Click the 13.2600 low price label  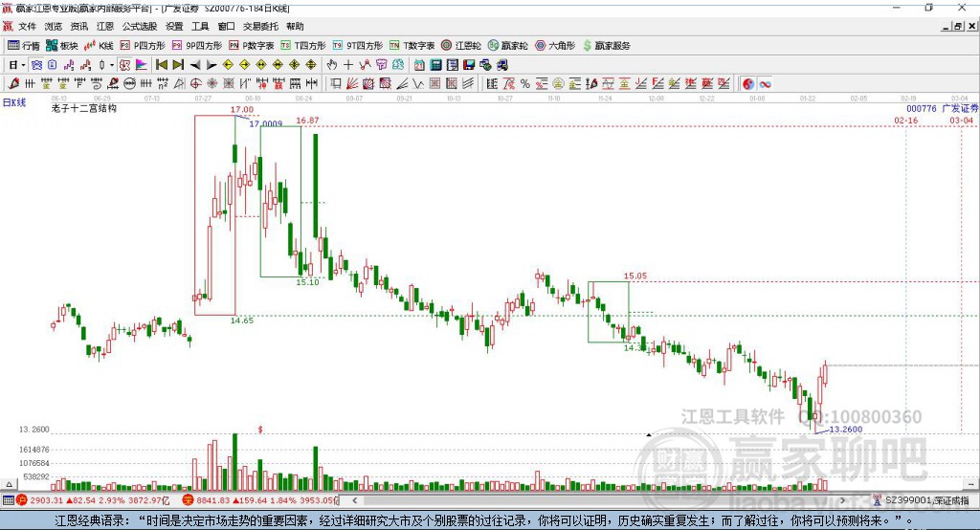tap(846, 430)
